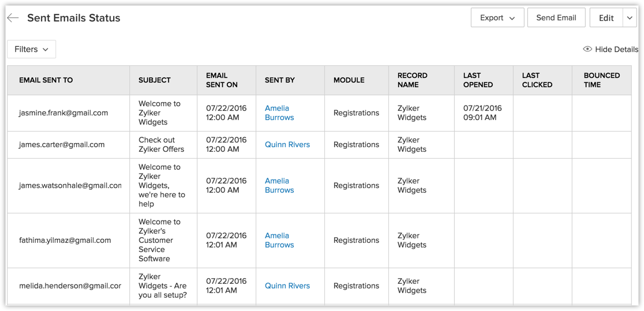Open the arrow dropdown next to Edit
The height and width of the screenshot is (311, 644).
click(630, 18)
